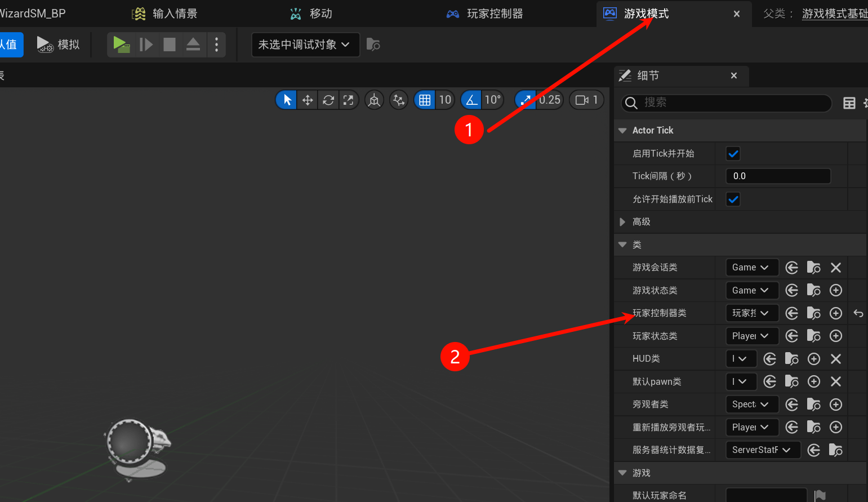Screen dimensions: 868x502
Task: Click the Stop simulation square icon
Action: click(x=170, y=45)
